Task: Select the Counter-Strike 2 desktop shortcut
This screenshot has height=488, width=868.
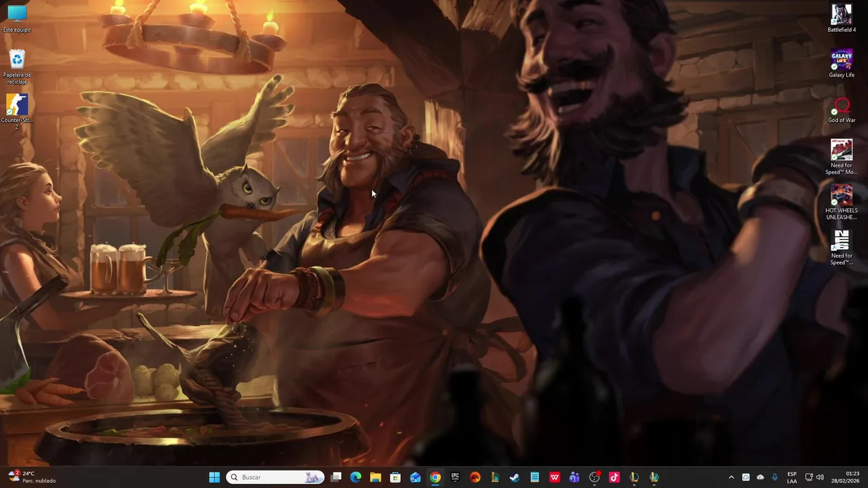Action: point(17,112)
